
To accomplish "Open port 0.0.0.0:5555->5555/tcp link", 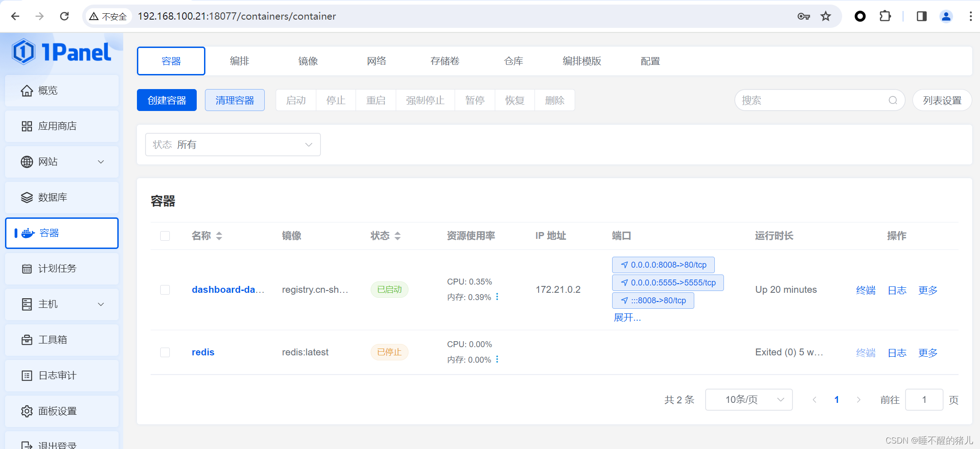I will 668,283.
